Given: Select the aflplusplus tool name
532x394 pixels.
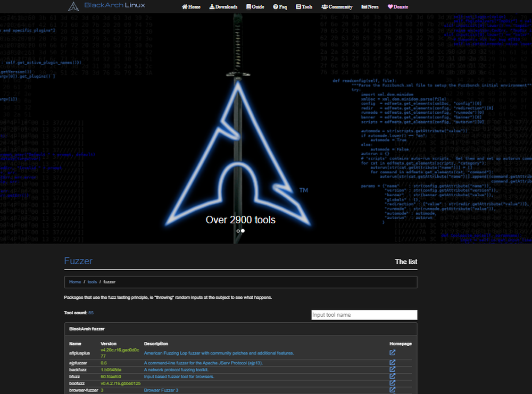Looking at the screenshot, I should click(x=79, y=353).
